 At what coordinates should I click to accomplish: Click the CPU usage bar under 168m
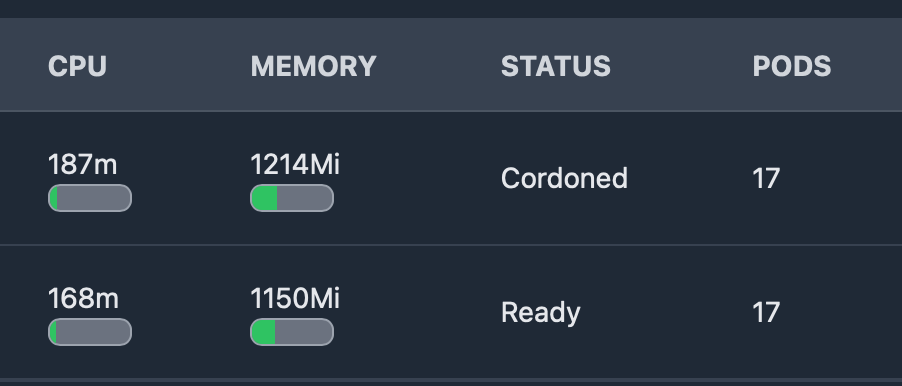90,333
